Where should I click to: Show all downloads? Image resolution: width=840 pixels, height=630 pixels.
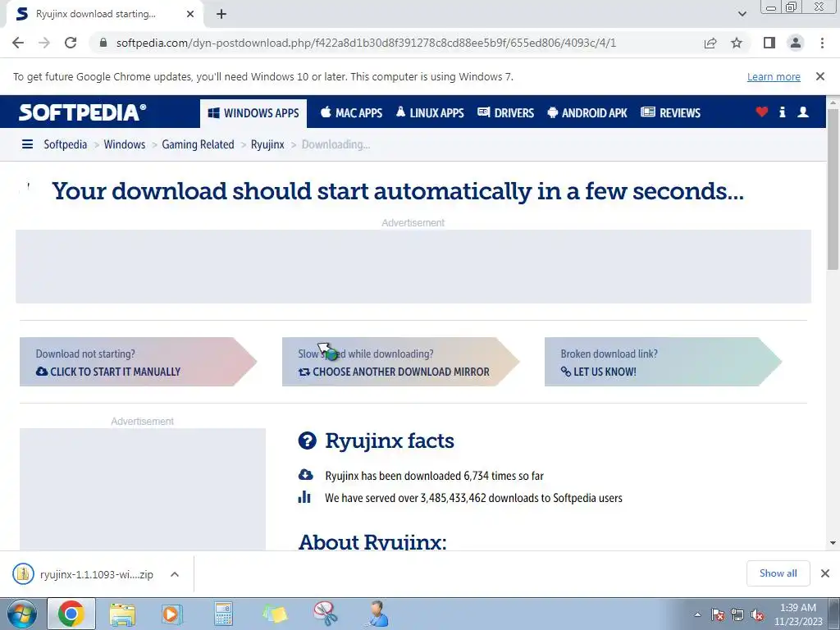point(778,573)
